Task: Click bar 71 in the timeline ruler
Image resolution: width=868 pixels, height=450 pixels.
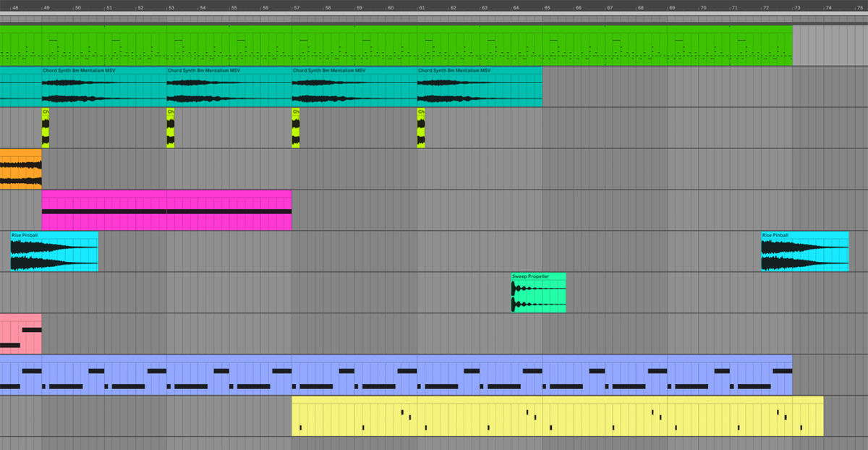Action: 734,7
